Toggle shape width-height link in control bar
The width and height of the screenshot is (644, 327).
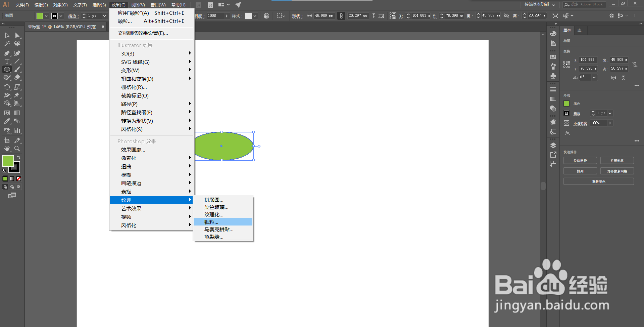tap(341, 16)
